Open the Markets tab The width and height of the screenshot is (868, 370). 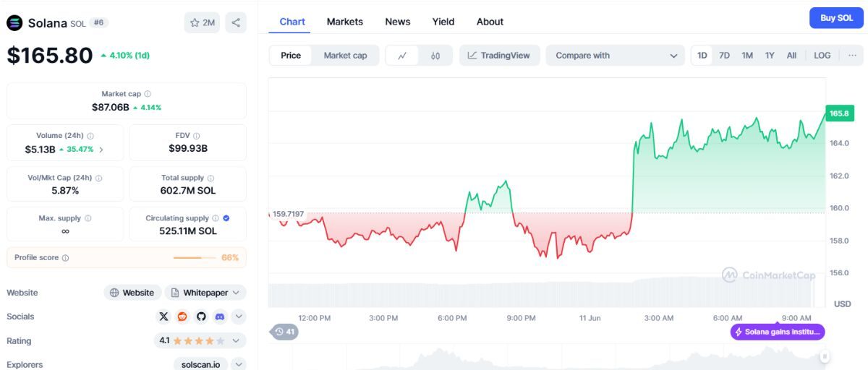coord(345,22)
